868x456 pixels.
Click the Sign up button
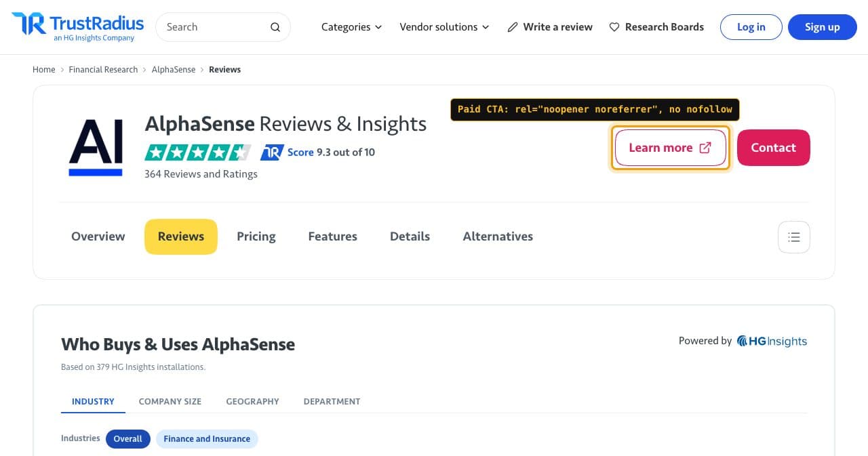823,27
